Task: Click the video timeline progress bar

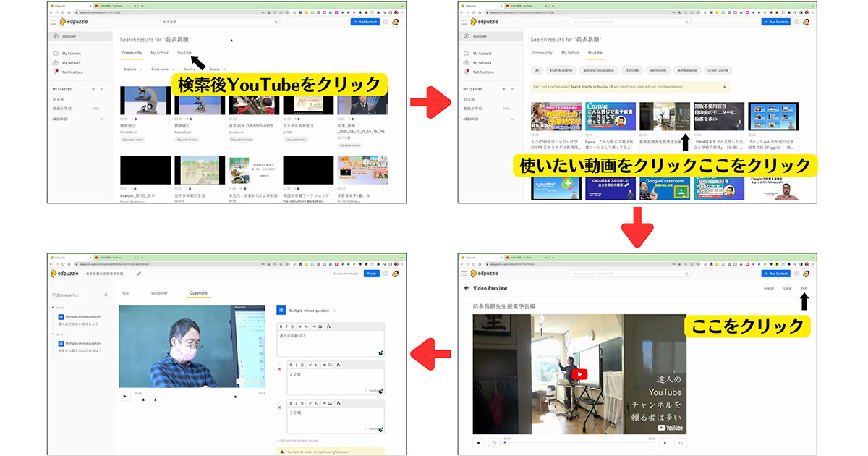Action: click(x=195, y=397)
